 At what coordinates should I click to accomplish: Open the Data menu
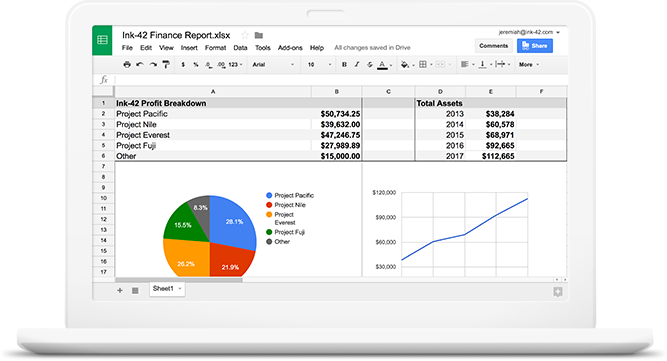click(240, 48)
